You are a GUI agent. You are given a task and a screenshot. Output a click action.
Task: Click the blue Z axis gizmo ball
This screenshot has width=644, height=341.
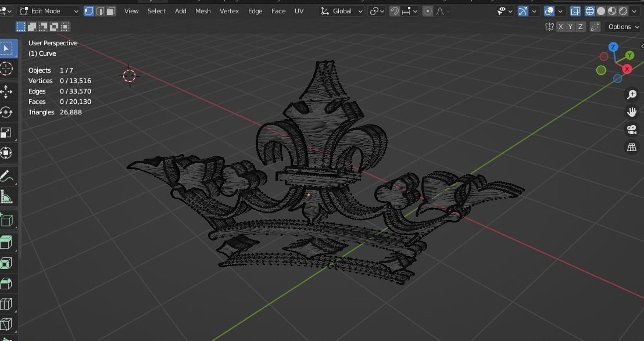point(613,47)
